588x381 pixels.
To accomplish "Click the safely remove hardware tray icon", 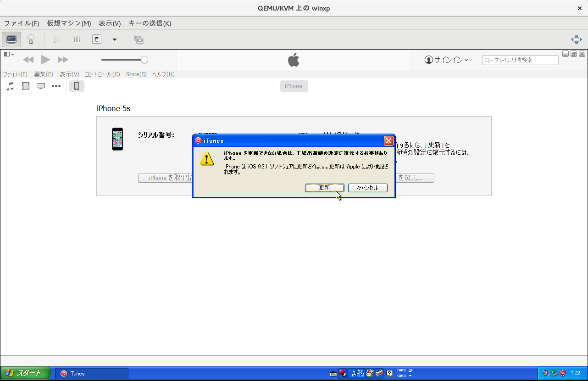I will (554, 373).
